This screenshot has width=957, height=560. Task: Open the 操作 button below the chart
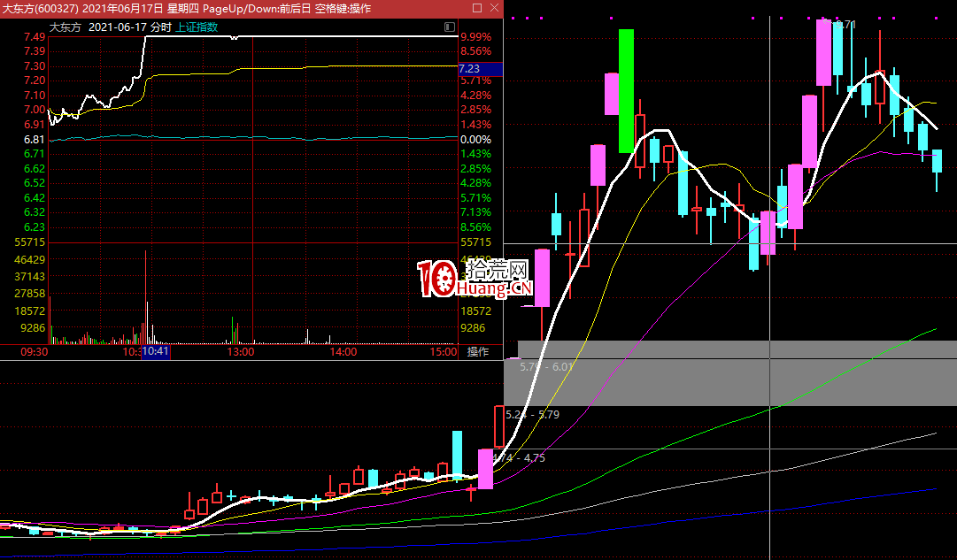pyautogui.click(x=478, y=351)
